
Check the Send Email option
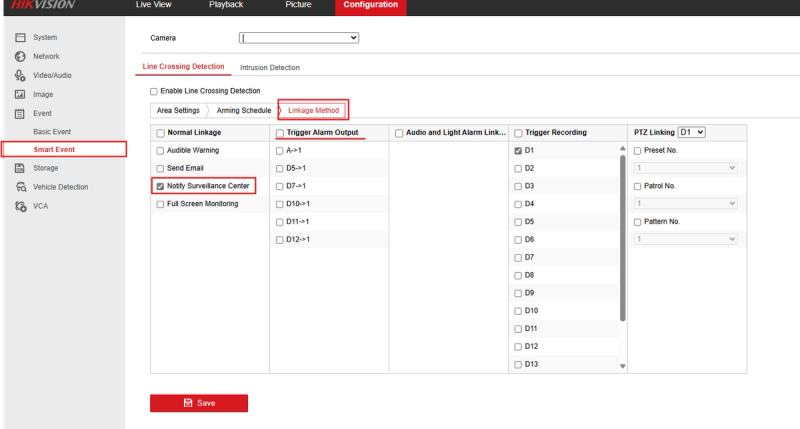click(x=160, y=169)
